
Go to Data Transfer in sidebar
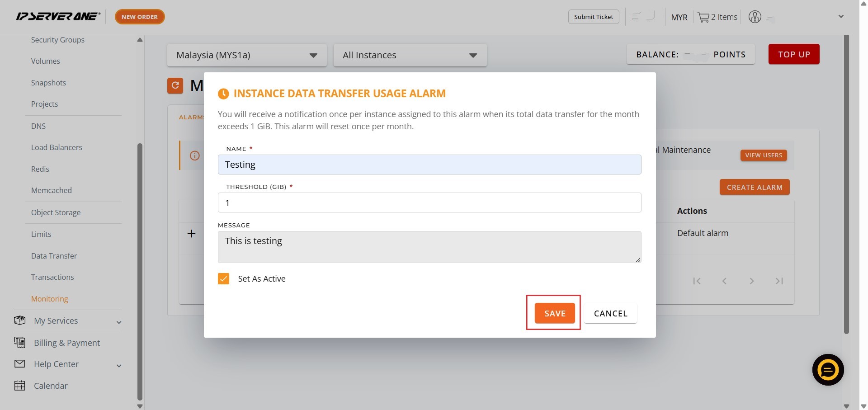tap(54, 256)
